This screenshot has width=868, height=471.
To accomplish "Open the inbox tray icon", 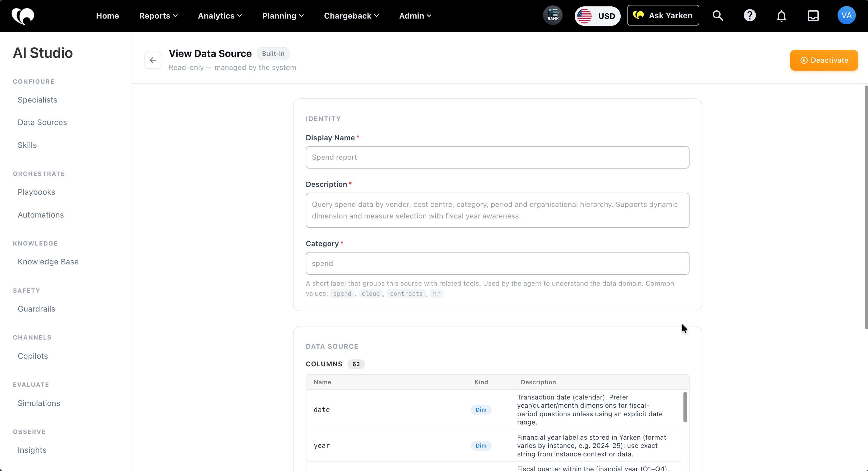I will point(813,16).
